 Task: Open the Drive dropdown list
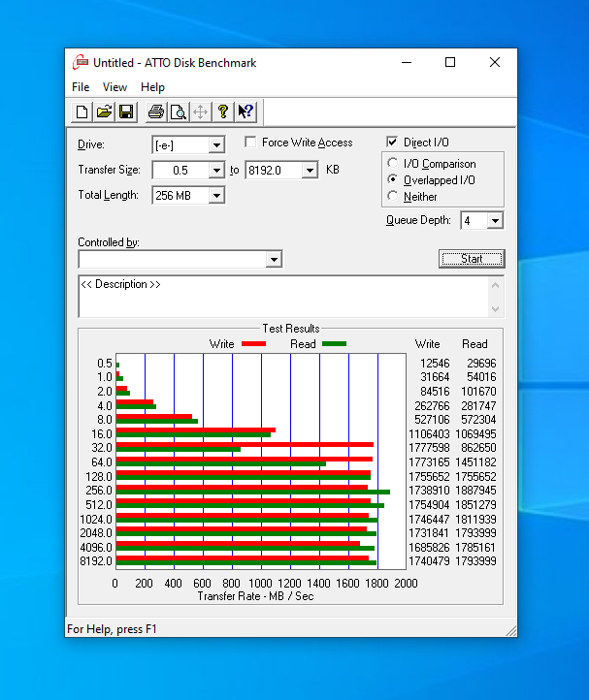pos(215,145)
